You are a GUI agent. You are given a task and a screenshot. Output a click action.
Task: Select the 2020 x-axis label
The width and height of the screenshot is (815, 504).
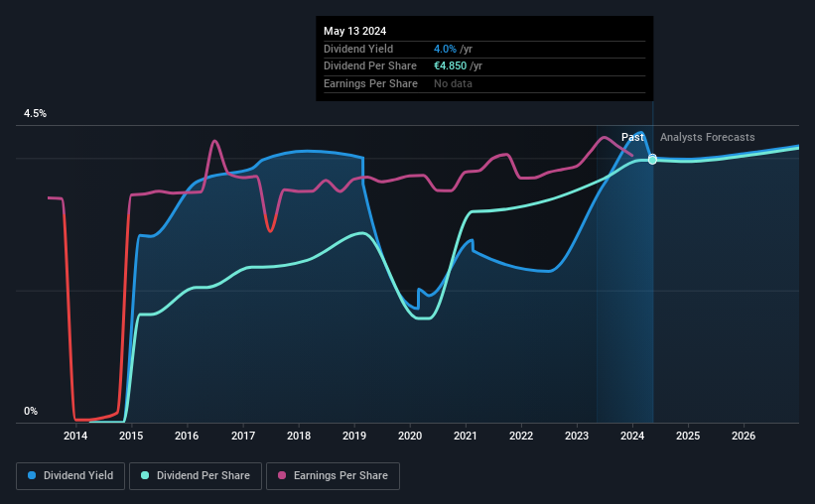point(410,436)
